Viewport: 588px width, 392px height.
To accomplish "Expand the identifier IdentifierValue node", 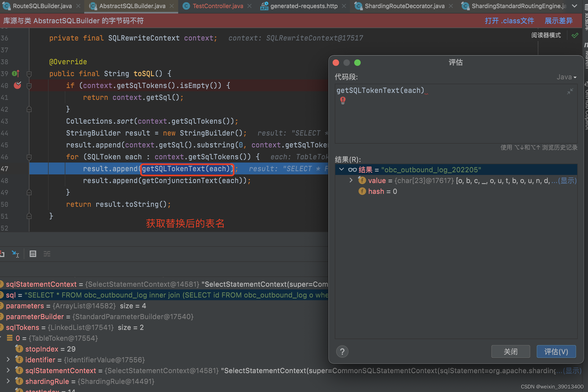I will click(8, 359).
